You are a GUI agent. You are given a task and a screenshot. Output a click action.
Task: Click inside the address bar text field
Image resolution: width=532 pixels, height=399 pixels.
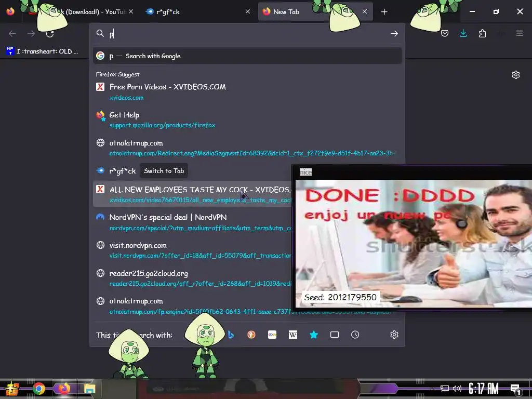point(248,34)
